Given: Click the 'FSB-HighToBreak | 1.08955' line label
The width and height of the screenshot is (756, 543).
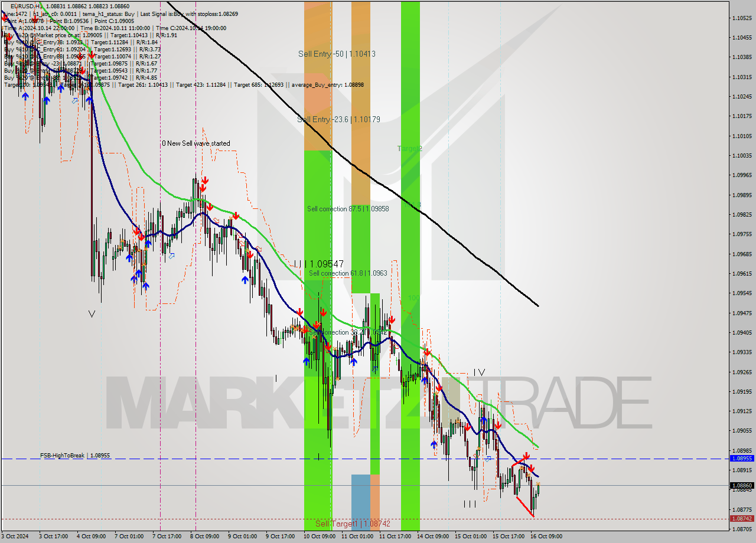Looking at the screenshot, I should click(x=75, y=456).
